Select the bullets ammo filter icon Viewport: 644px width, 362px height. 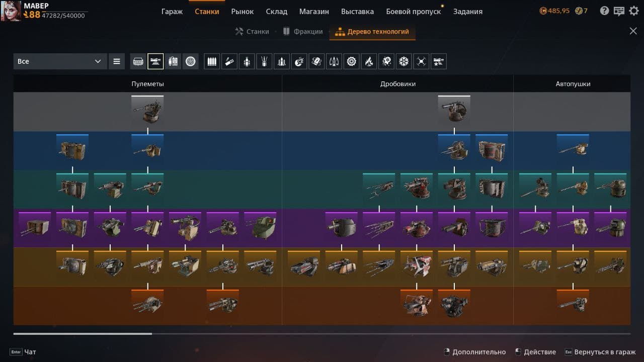[212, 61]
